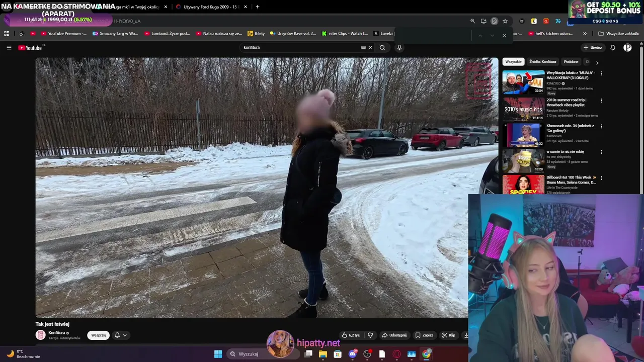This screenshot has width=644, height=362.
Task: Create a clip with the Klip button
Action: click(448, 335)
